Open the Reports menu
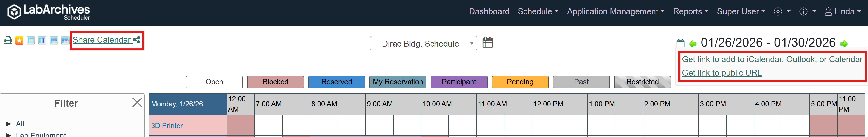This screenshot has height=137, width=868. click(690, 11)
